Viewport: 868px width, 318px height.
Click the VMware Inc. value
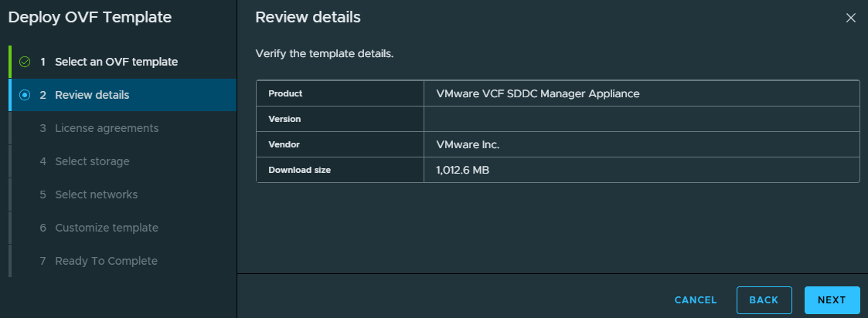pyautogui.click(x=468, y=144)
